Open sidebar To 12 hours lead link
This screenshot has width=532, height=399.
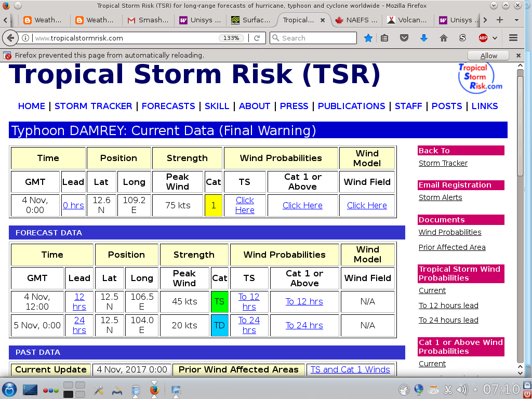448,305
